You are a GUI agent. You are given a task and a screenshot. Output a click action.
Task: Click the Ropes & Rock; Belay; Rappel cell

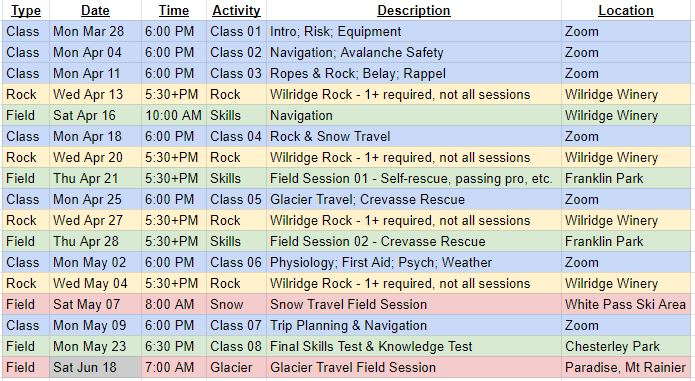414,74
